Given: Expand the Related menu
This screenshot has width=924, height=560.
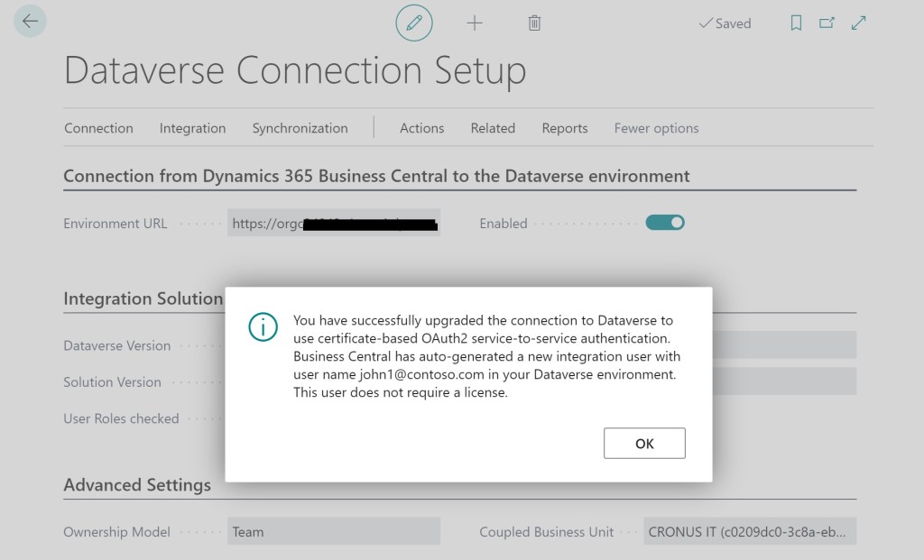Looking at the screenshot, I should [493, 128].
